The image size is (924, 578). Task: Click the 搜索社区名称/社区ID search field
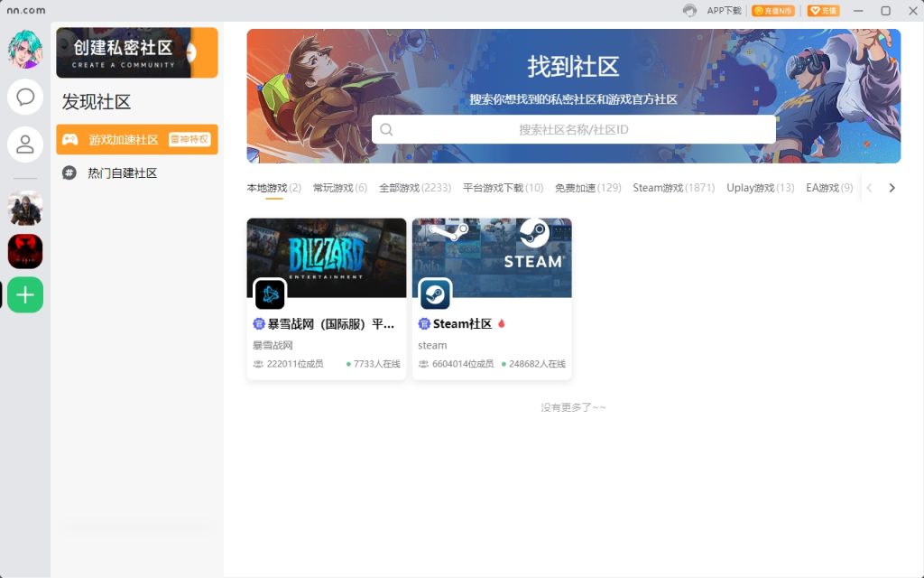tap(573, 130)
